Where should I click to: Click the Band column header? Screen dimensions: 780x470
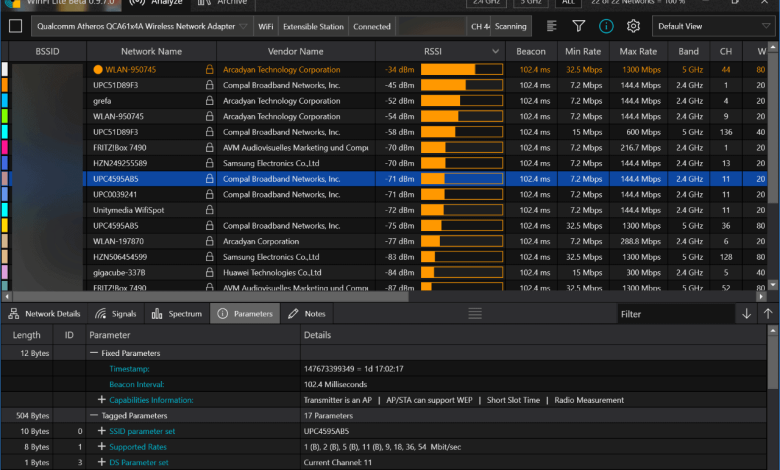[688, 51]
